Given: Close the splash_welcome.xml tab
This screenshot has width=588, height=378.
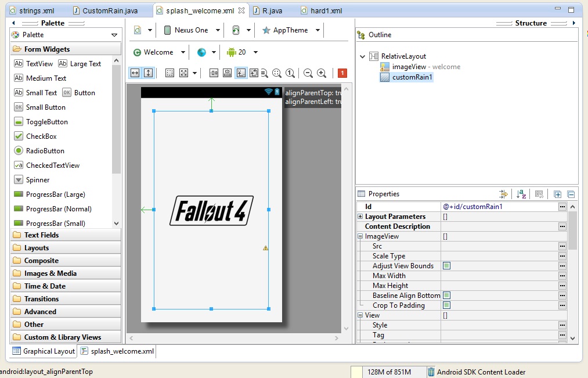Looking at the screenshot, I should pos(241,10).
